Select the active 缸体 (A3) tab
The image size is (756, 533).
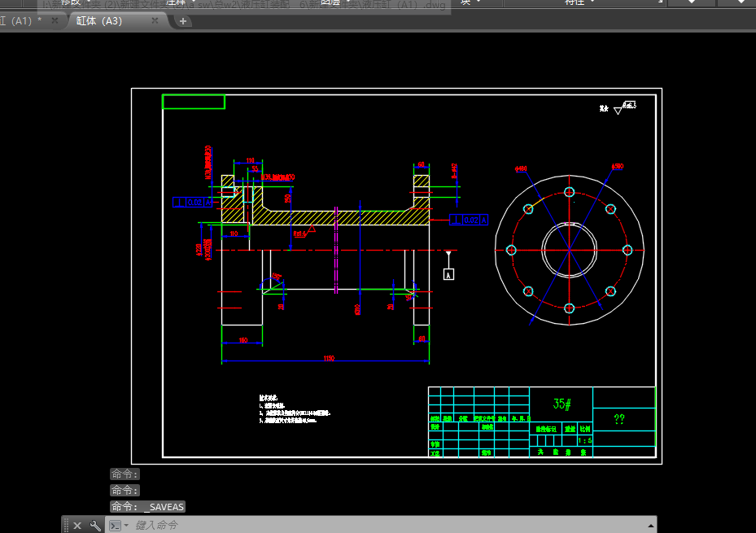[x=98, y=20]
